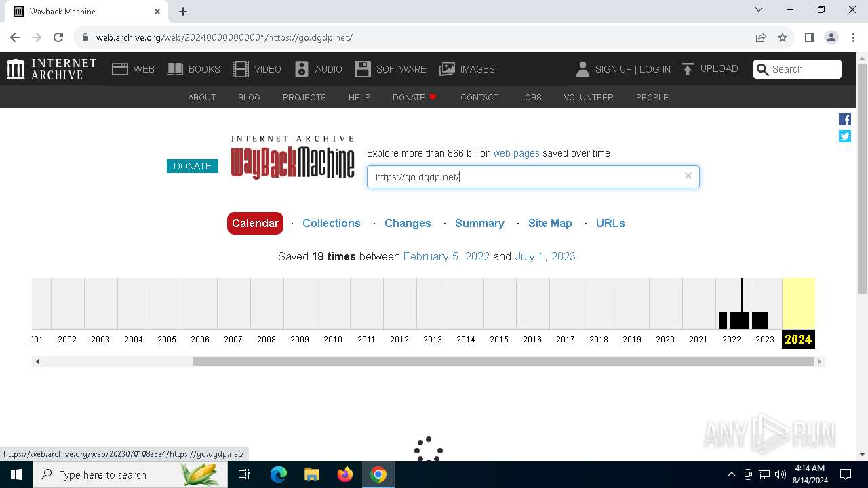Viewport: 868px width, 488px height.
Task: Select year 2023 on the timeline
Action: coord(765,339)
